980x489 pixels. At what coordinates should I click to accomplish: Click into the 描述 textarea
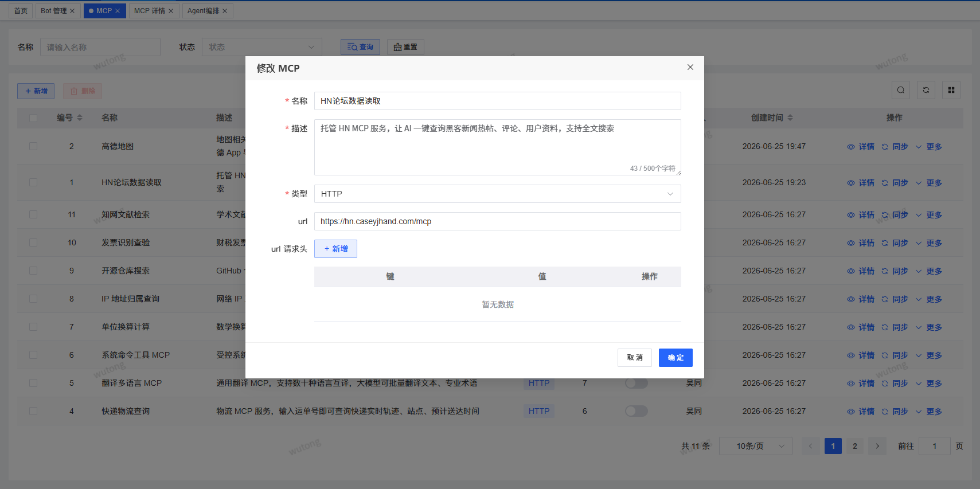pyautogui.click(x=497, y=147)
